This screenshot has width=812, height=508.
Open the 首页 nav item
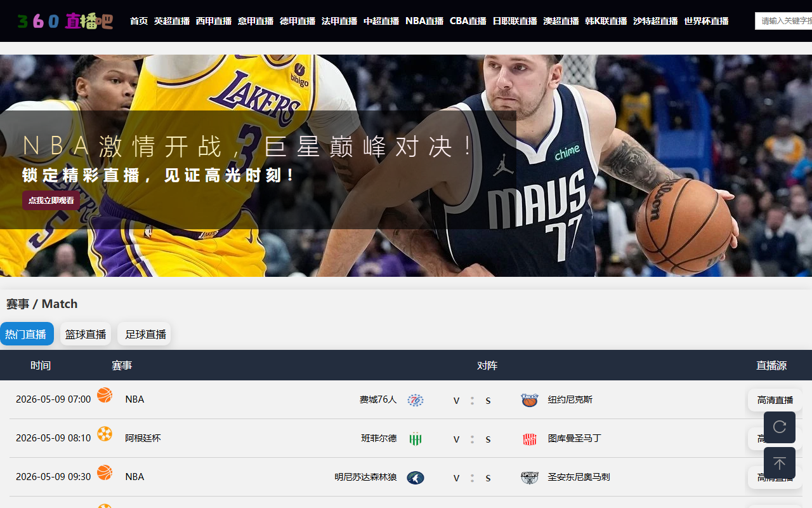[139, 21]
